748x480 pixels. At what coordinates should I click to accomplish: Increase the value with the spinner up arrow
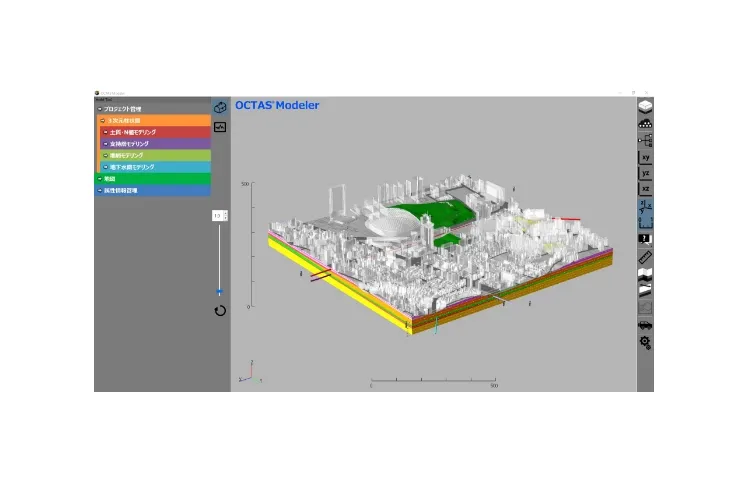[226, 213]
